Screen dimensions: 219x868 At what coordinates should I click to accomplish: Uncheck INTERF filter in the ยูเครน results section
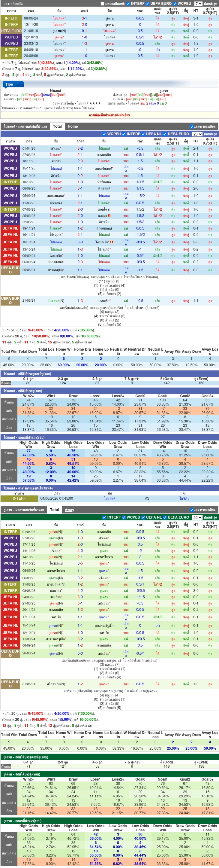(x=104, y=518)
